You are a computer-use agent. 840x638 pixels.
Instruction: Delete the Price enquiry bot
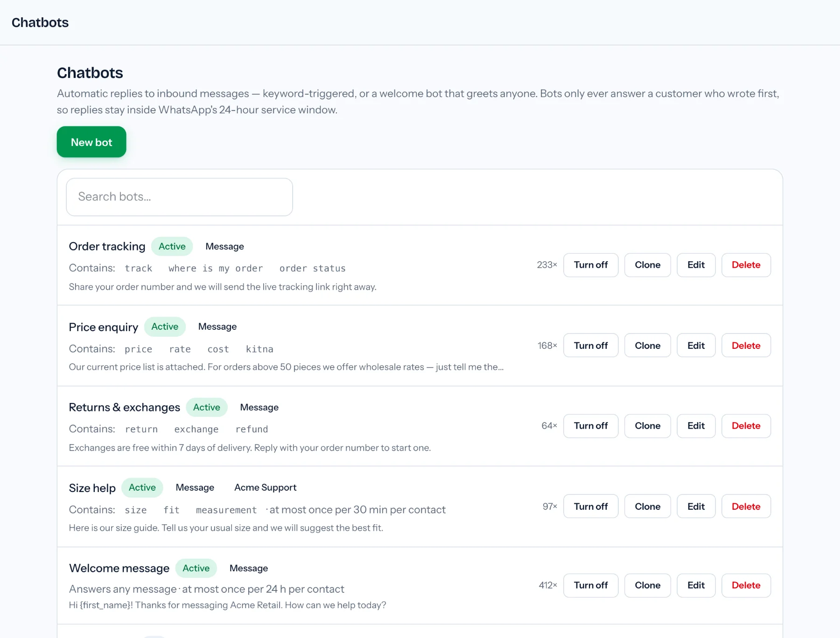[x=746, y=346]
